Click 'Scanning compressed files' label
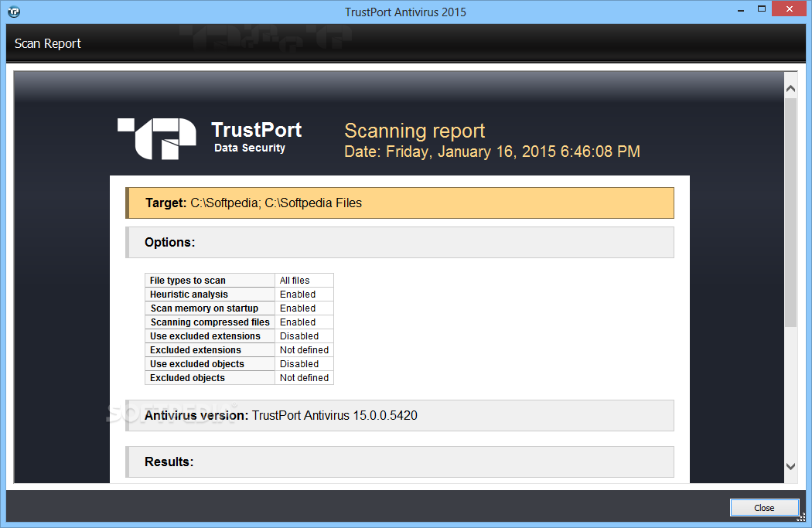The height and width of the screenshot is (528, 812). pyautogui.click(x=210, y=322)
